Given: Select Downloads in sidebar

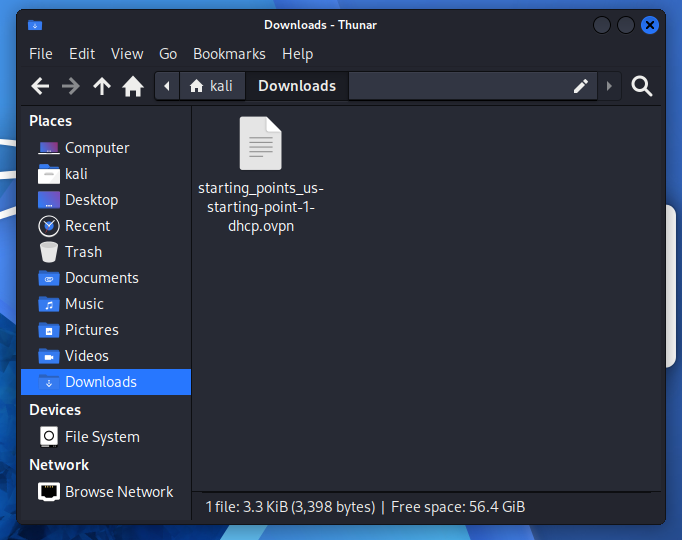Looking at the screenshot, I should click(x=106, y=382).
